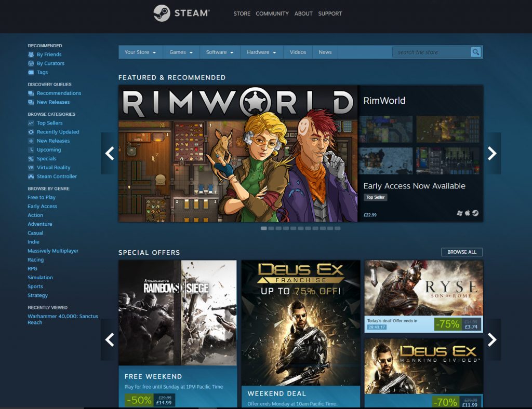Screen dimensions: 532x409
Task: Open the Deus Ex Mankind Divided offer
Action: click(x=423, y=366)
